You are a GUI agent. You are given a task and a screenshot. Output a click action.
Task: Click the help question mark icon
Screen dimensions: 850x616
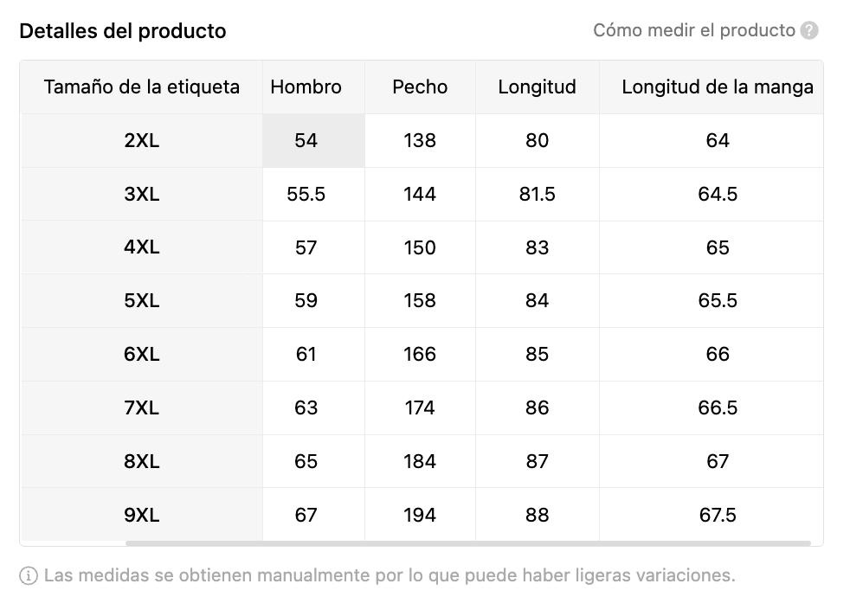(x=809, y=30)
